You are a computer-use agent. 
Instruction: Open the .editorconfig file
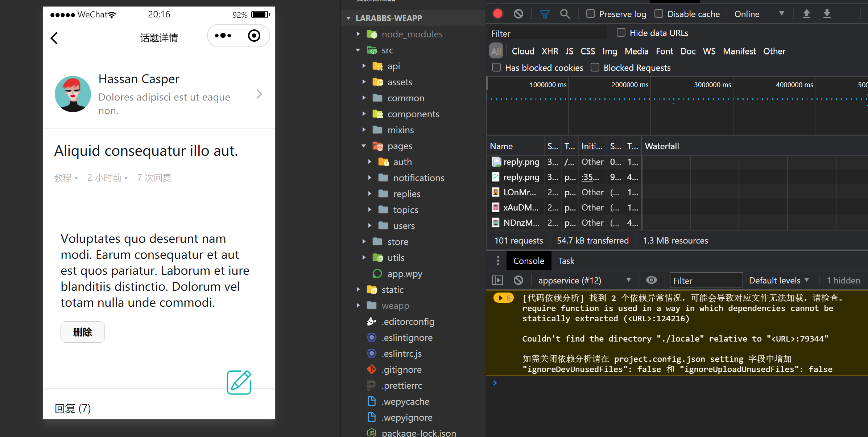tap(408, 322)
